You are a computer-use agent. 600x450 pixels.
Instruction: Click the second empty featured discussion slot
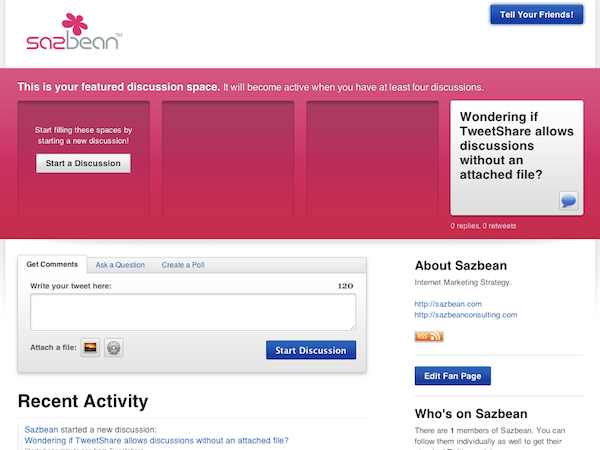pyautogui.click(x=228, y=158)
